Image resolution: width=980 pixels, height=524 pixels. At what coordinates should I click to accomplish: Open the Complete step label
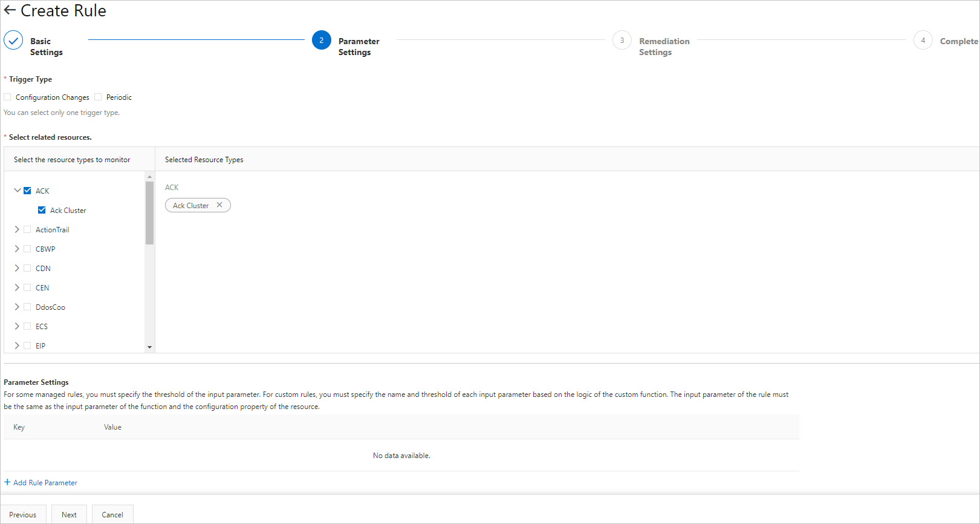click(959, 41)
